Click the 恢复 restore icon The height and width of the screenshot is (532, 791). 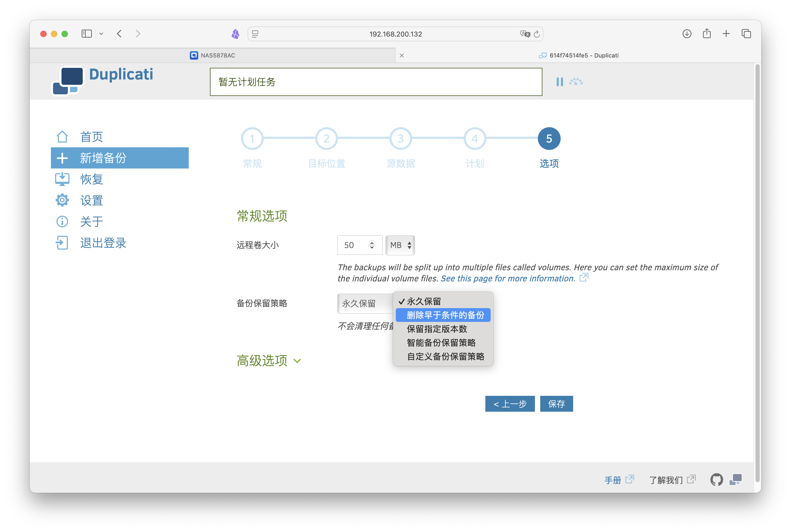62,179
